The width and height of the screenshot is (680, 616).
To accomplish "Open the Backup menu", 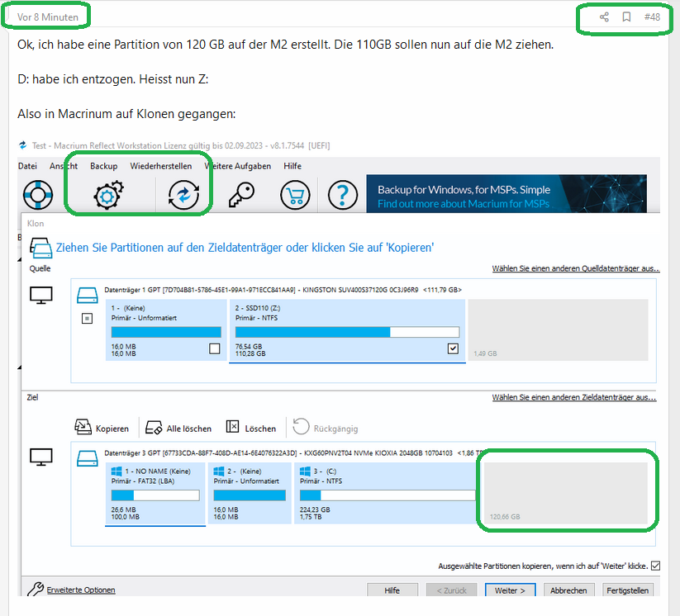I will click(x=103, y=166).
